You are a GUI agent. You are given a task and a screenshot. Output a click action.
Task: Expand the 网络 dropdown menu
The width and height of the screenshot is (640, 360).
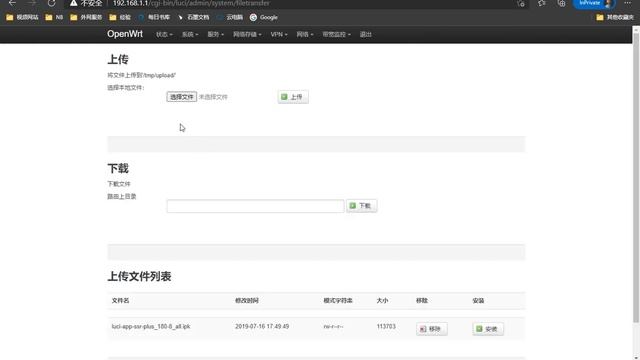tap(305, 34)
